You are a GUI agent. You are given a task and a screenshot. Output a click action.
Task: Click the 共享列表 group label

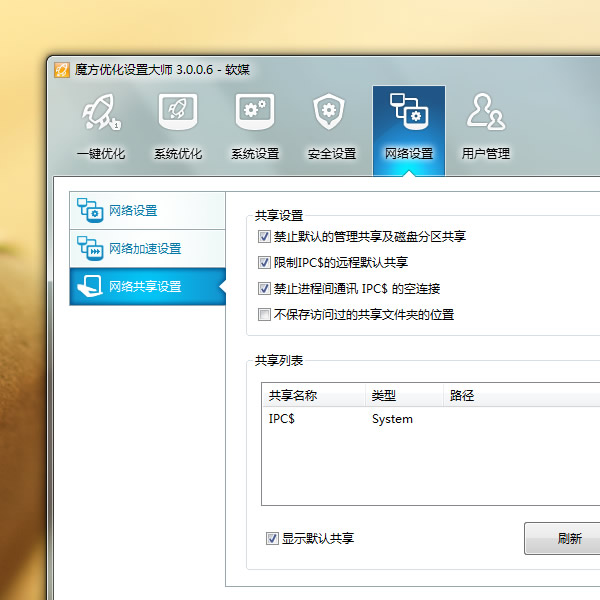click(279, 360)
